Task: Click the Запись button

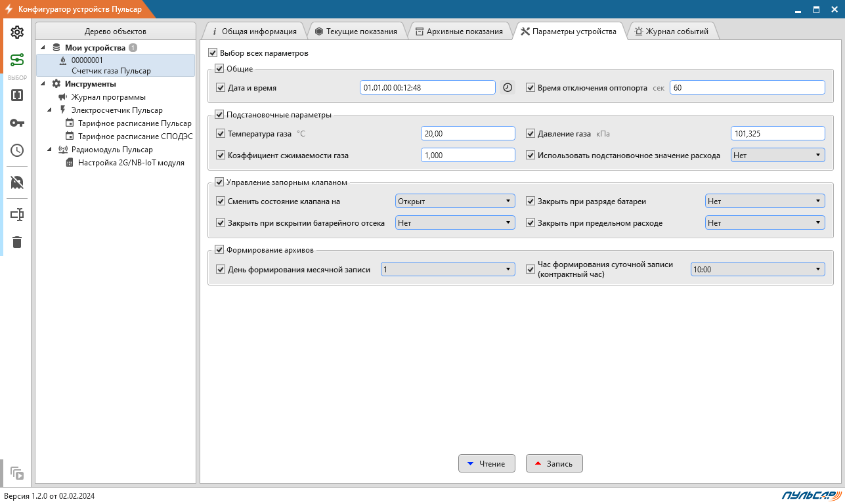Action: (x=554, y=463)
